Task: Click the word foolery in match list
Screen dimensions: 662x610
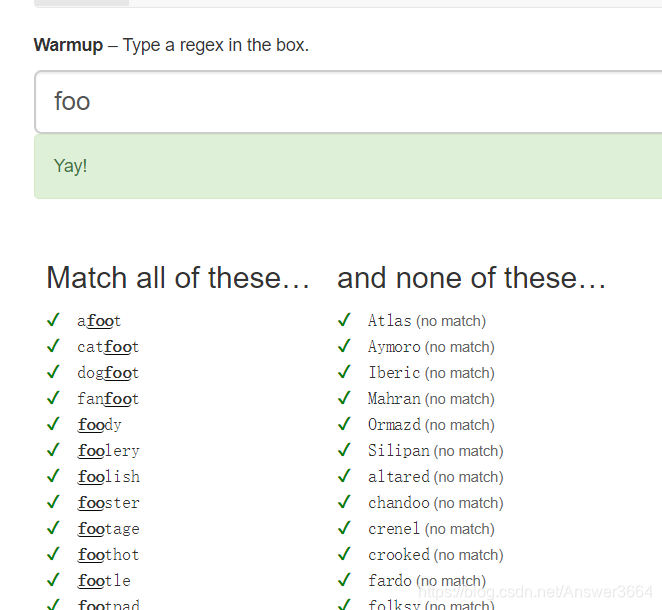Action: tap(109, 451)
